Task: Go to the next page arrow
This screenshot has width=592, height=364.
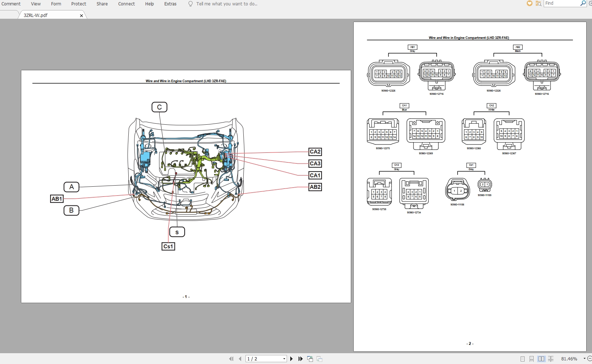Action: pyautogui.click(x=291, y=359)
